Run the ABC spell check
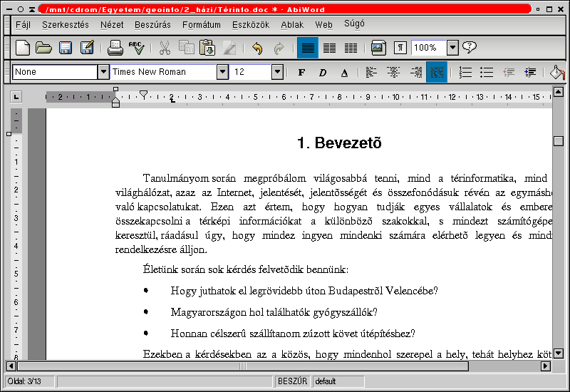 point(137,48)
